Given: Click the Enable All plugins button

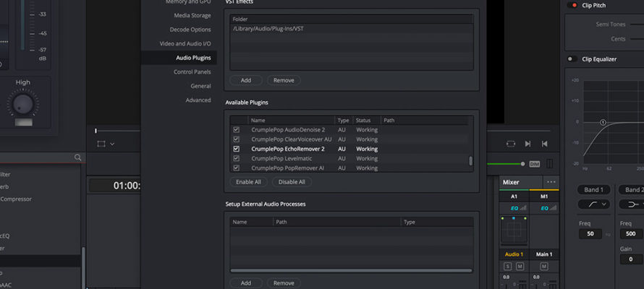Looking at the screenshot, I should [248, 182].
